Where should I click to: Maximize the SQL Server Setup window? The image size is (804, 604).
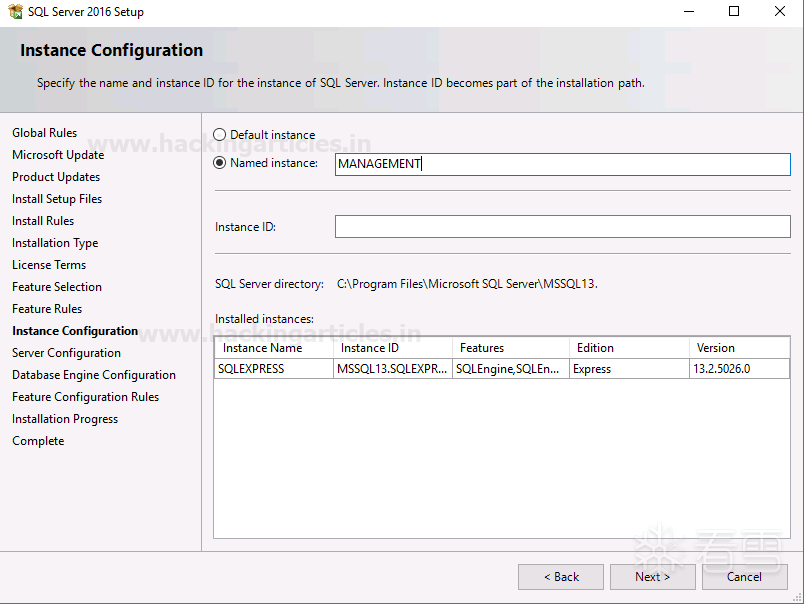734,12
